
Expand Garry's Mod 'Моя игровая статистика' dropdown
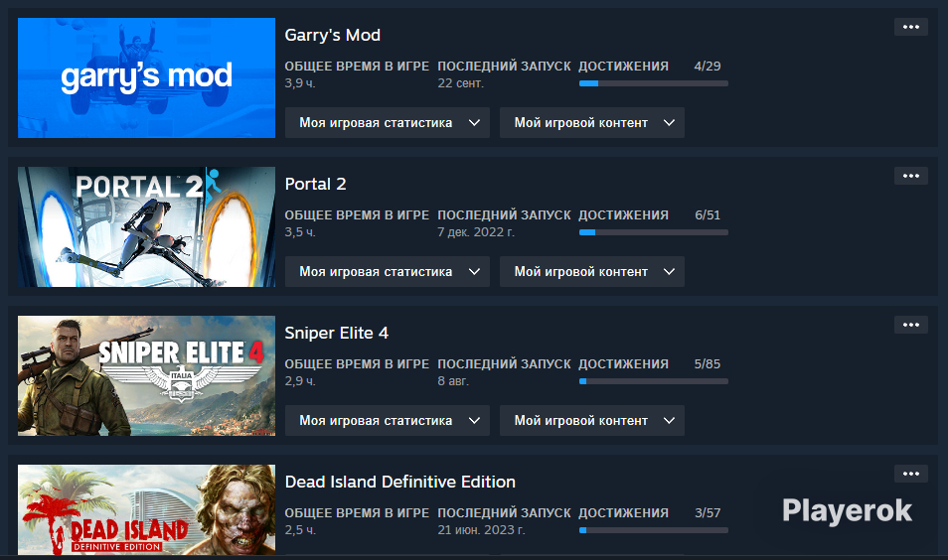pos(387,123)
